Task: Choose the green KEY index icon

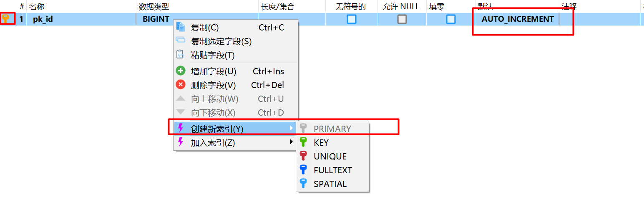Action: pos(304,142)
